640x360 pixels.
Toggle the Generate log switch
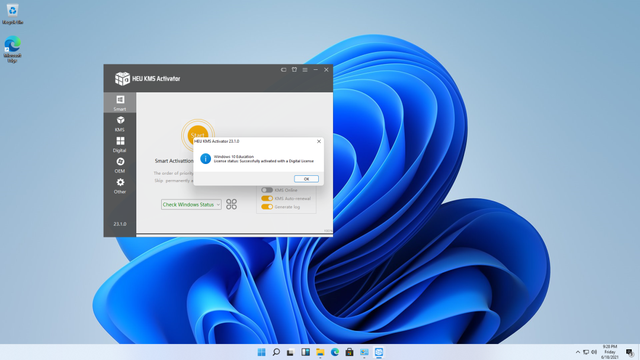(267, 207)
